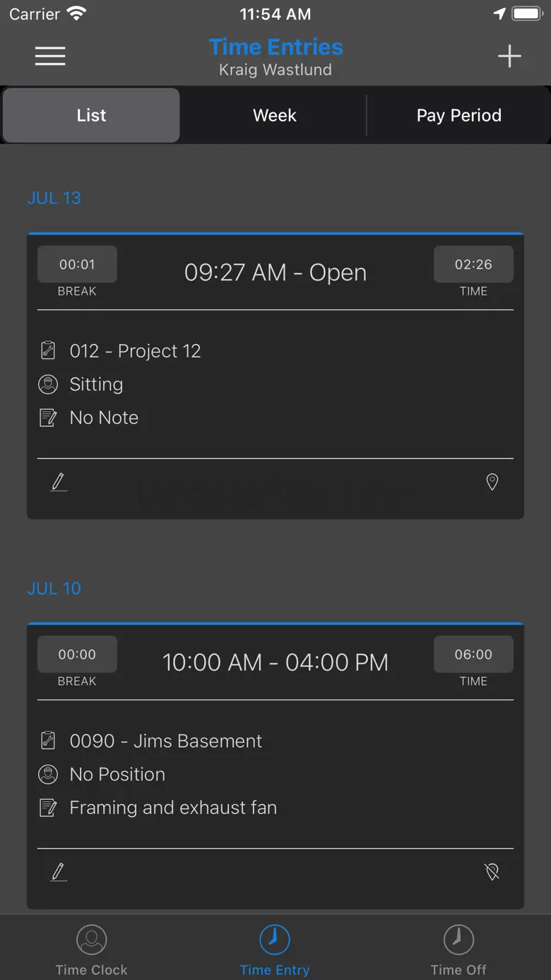Screen dimensions: 551x980
Task: Edit the Jul 10 entry with pencil icon
Action: [x=59, y=872]
